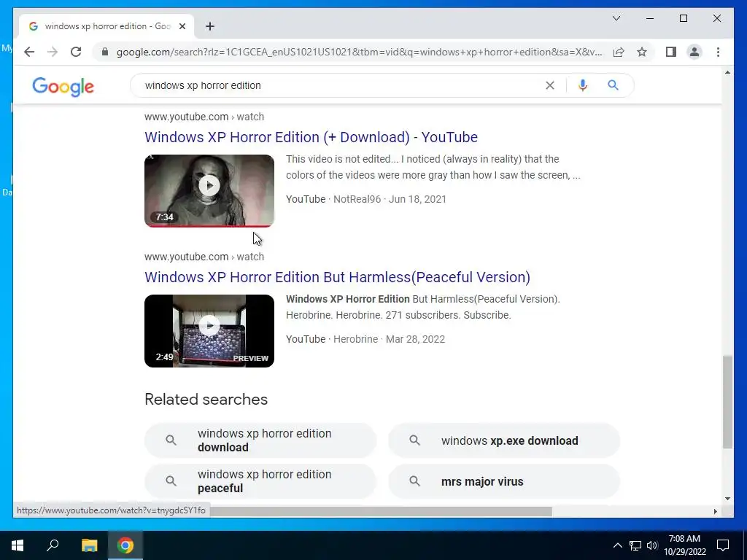Go back using the browser back arrow
The height and width of the screenshot is (560, 747).
tap(29, 52)
